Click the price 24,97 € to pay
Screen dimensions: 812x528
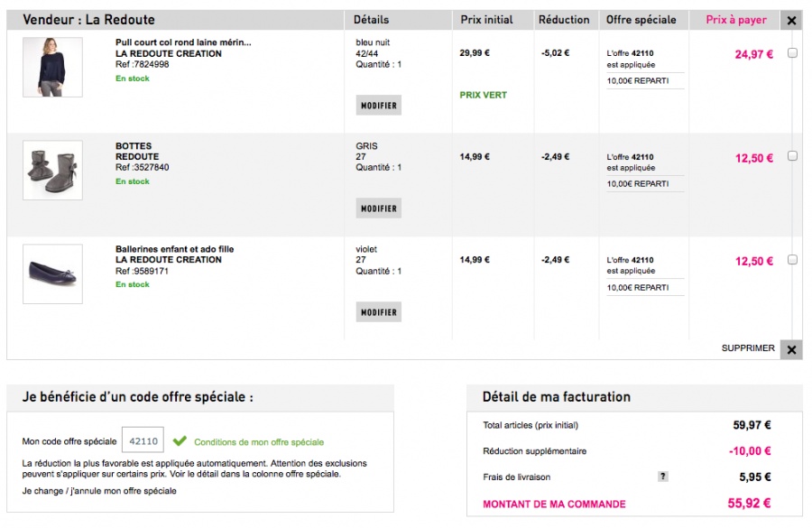click(x=754, y=54)
